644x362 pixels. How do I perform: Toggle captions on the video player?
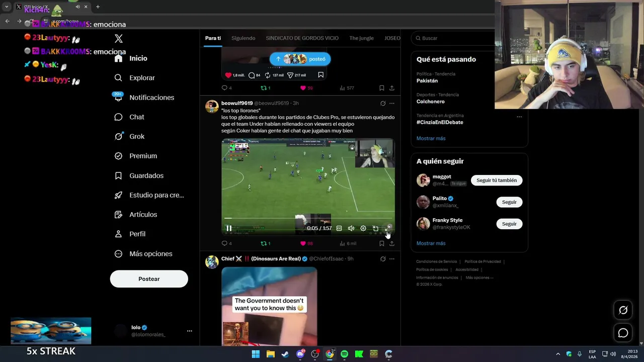pos(339,228)
